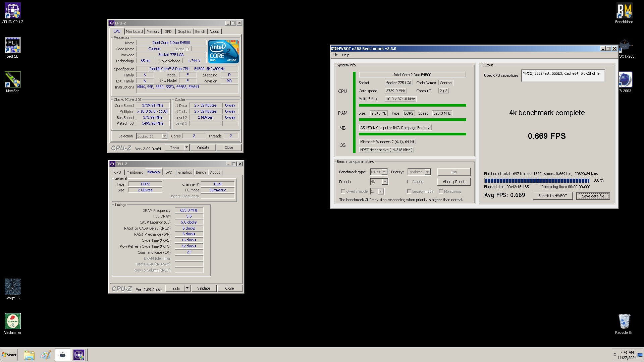Open Windows Explorer from the taskbar
Screen dimensions: 644x362
29,355
